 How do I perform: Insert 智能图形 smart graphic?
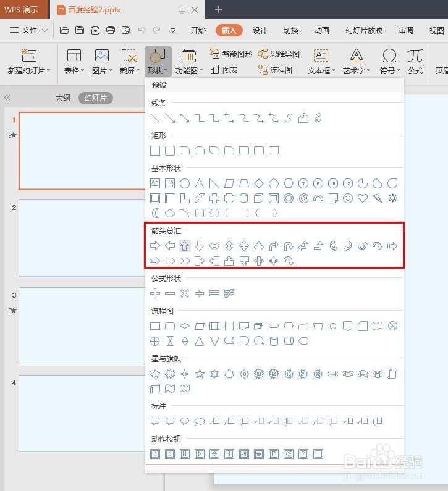pyautogui.click(x=231, y=54)
